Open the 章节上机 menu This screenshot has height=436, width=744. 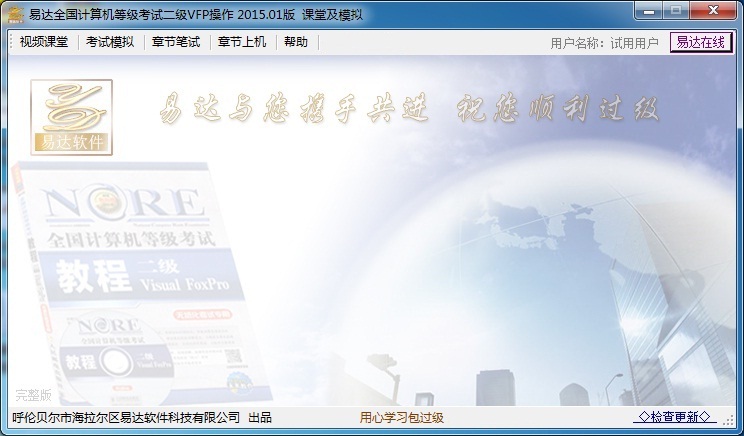coord(242,42)
